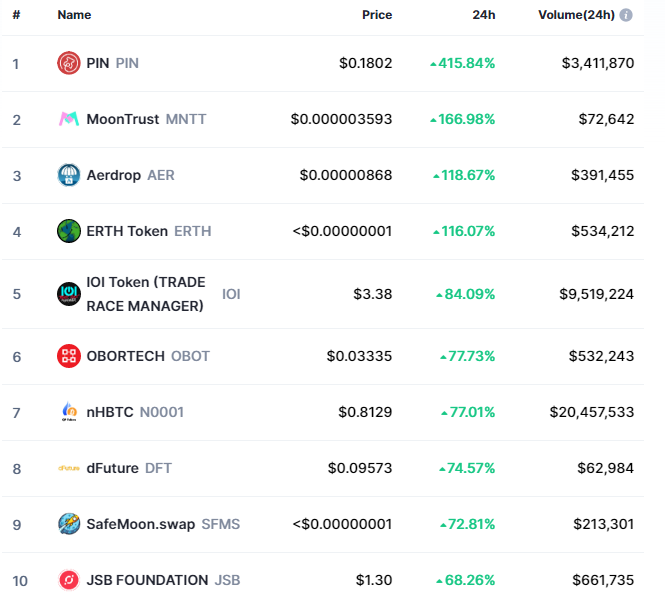Sort by the Name column header
The width and height of the screenshot is (665, 606).
tap(74, 15)
